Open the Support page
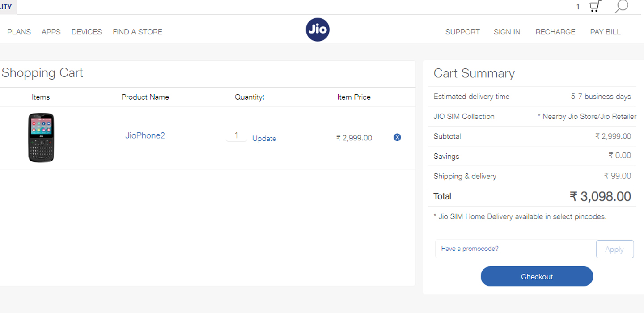The image size is (644, 313). pyautogui.click(x=462, y=32)
